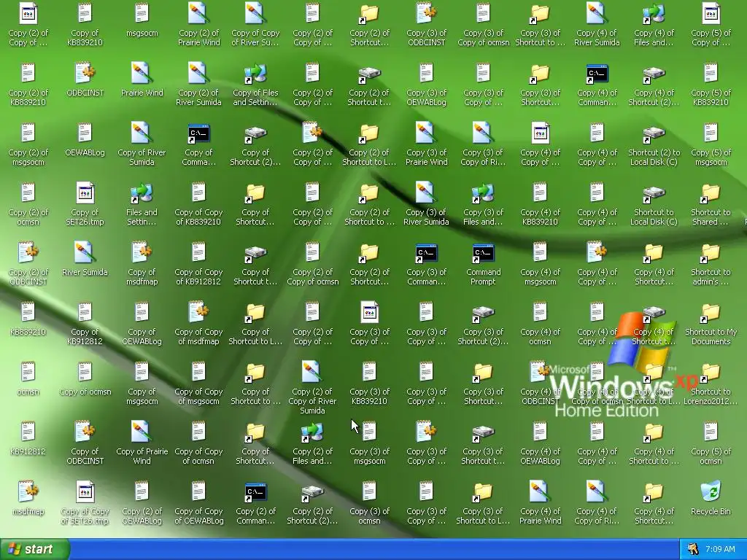Click Shortcut to admin's folder icon
Image resolution: width=747 pixels, height=560 pixels.
click(711, 253)
